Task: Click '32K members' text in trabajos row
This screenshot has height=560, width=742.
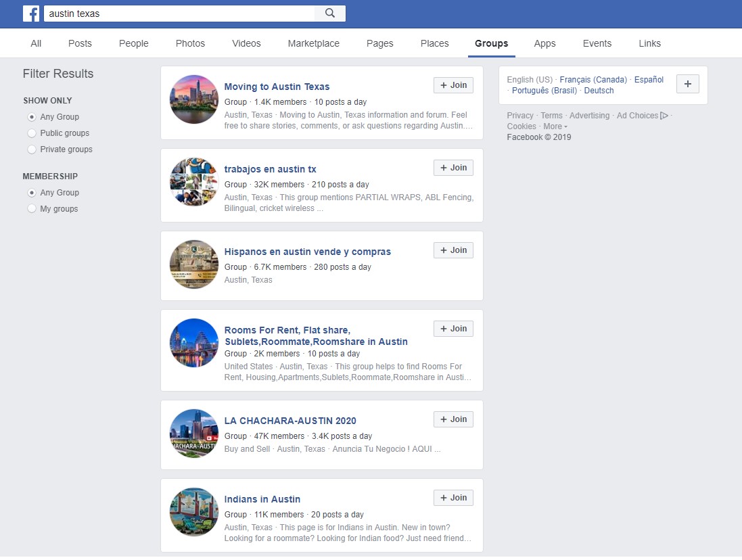Action: tap(279, 185)
